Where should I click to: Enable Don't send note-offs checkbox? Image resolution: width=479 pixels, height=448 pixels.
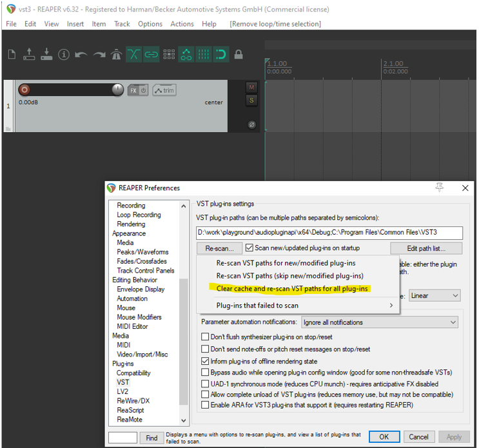click(205, 349)
